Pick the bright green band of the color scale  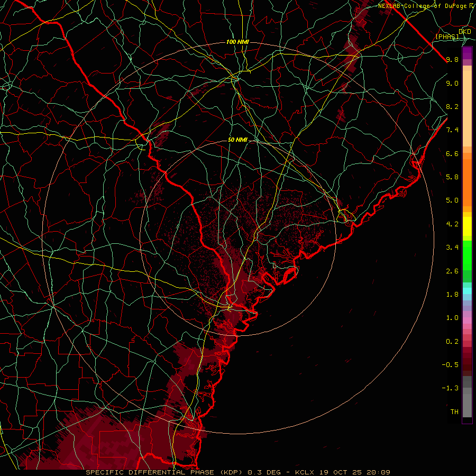tap(467, 255)
